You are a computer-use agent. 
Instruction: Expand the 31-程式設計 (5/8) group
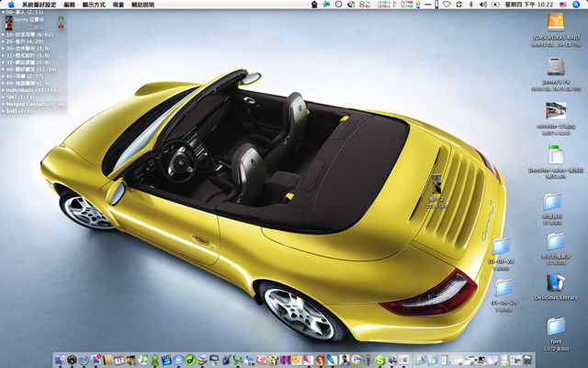pyautogui.click(x=3, y=55)
